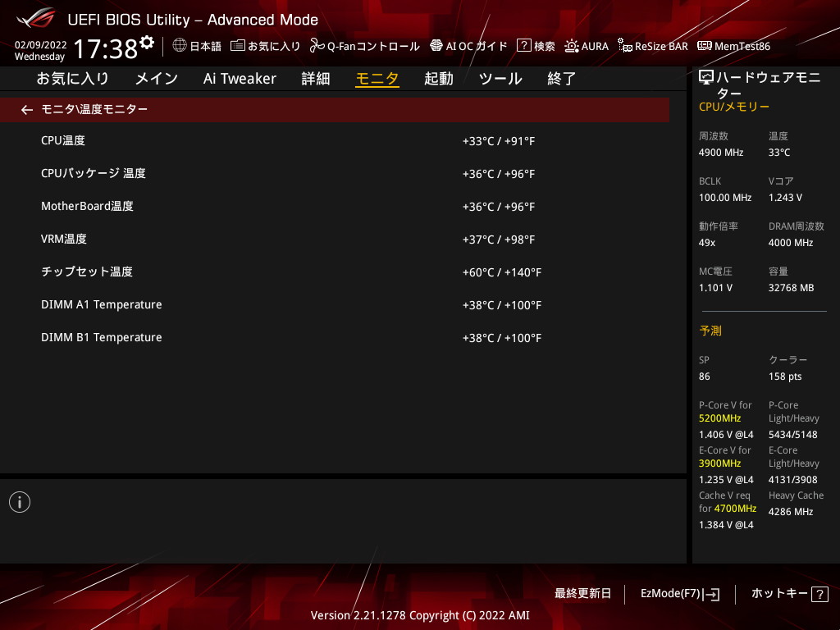Click Q-Fanコントロール label
840x630 pixels.
click(x=373, y=46)
